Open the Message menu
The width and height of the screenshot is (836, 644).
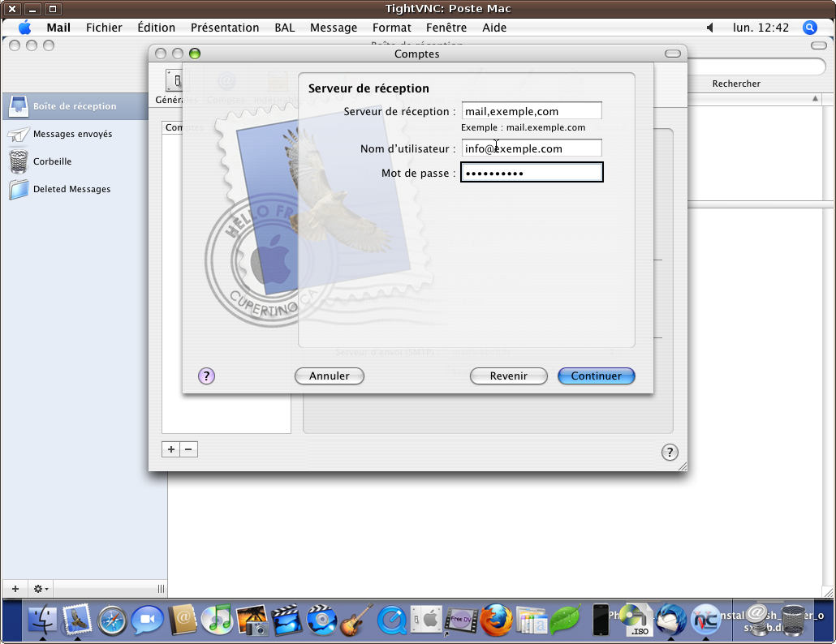pyautogui.click(x=334, y=28)
